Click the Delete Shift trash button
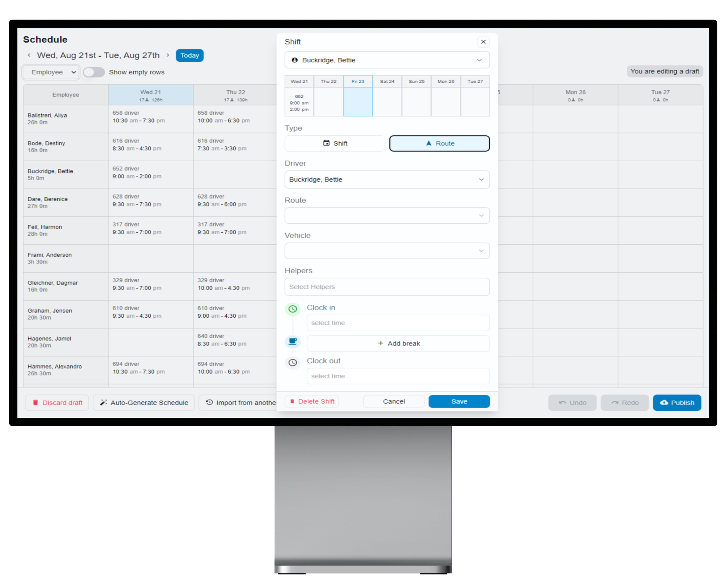Viewport: 728px width, 586px height. click(312, 401)
